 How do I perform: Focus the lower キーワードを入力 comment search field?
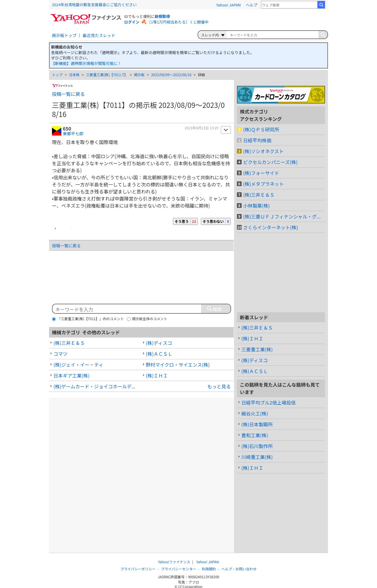point(127,309)
